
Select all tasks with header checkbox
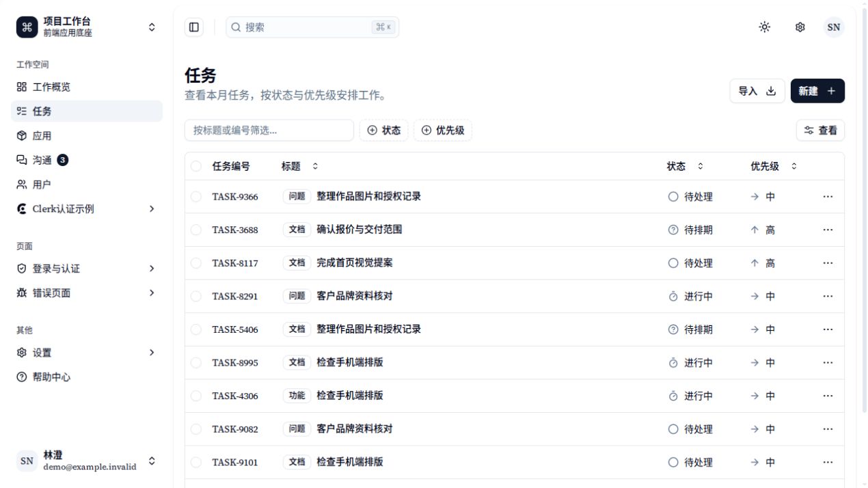point(196,166)
